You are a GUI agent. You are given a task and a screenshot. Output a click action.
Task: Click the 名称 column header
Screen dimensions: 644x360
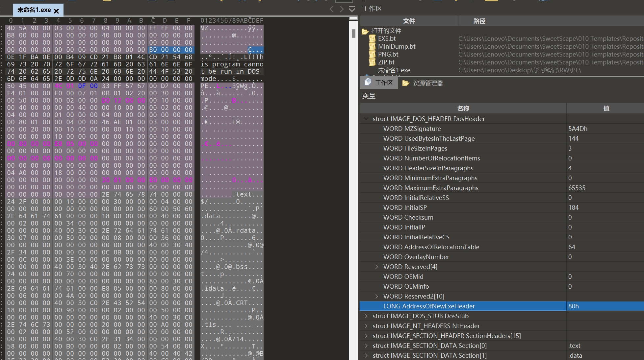[463, 108]
